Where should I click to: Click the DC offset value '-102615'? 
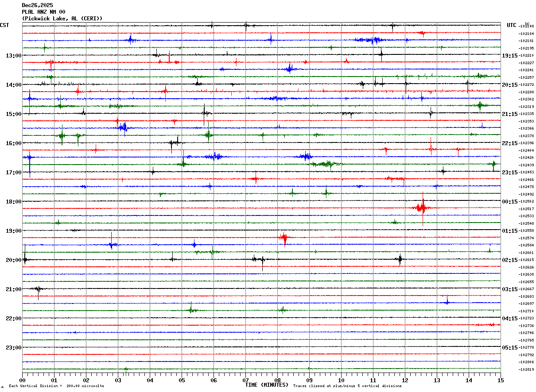click(x=527, y=260)
